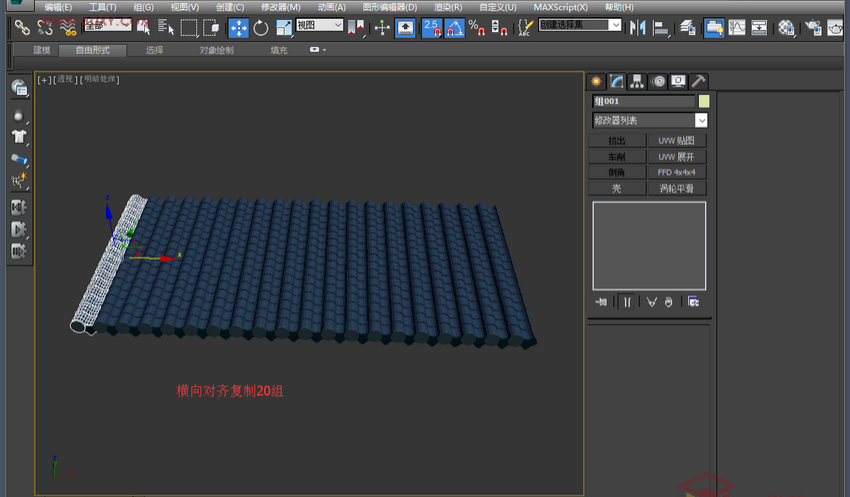This screenshot has height=497, width=850.
Task: Open the Display command panel tab
Action: [678, 81]
